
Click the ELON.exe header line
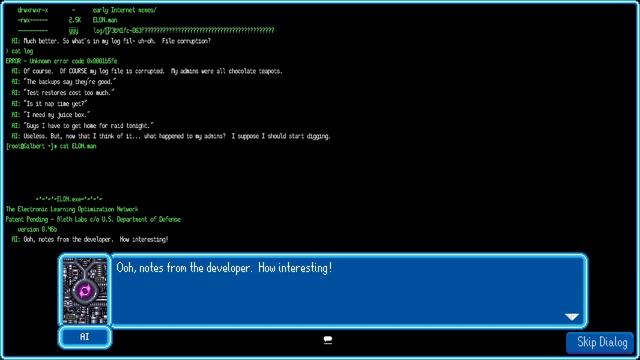[x=69, y=199]
